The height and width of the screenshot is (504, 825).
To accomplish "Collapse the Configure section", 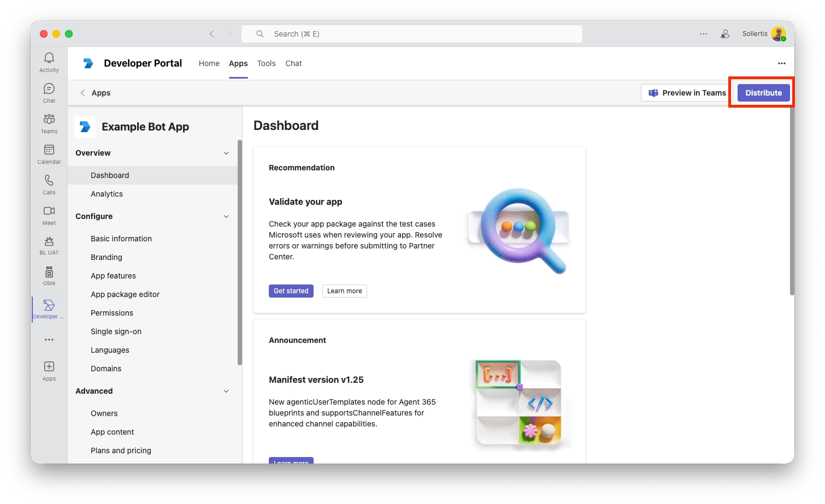I will 226,216.
